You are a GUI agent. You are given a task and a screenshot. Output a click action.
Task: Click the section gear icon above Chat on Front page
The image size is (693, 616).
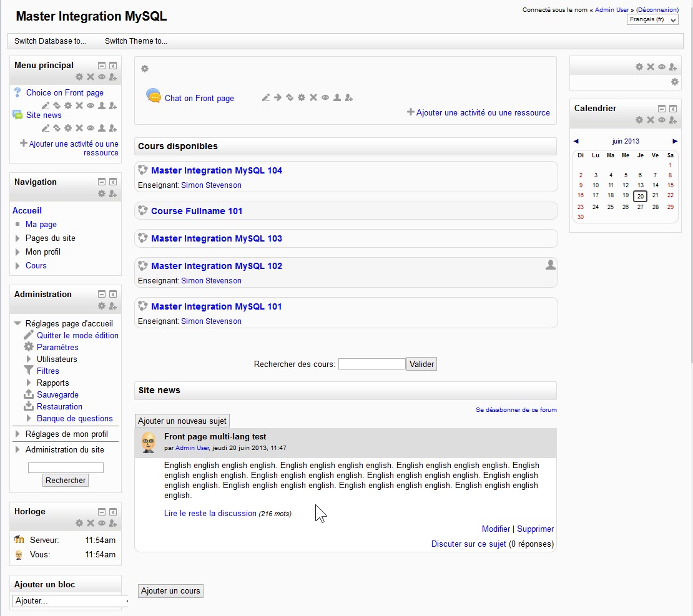pyautogui.click(x=144, y=69)
